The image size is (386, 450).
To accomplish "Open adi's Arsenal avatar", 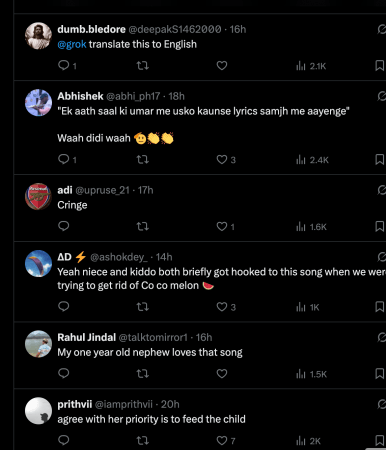I will point(38,197).
